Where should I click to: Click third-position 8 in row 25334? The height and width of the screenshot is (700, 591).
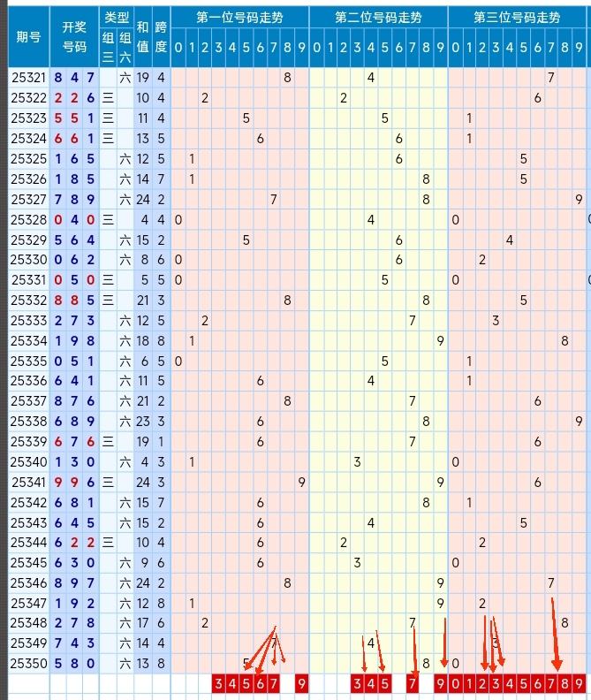pyautogui.click(x=564, y=341)
